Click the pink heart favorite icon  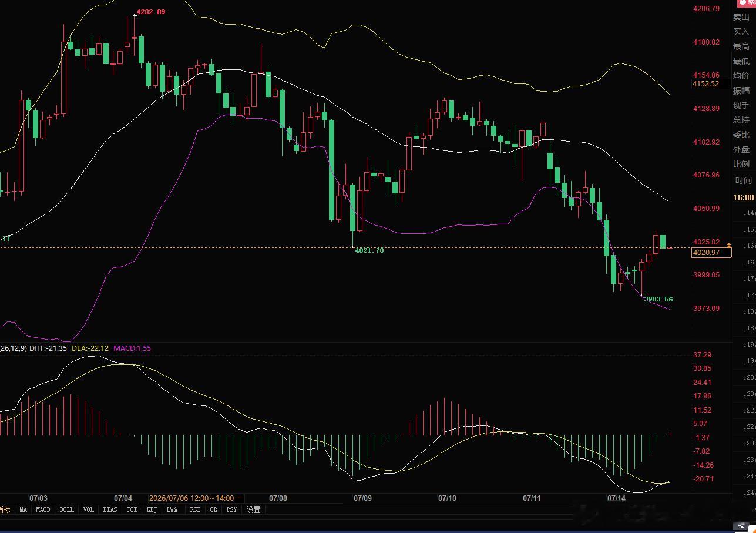click(x=744, y=4)
